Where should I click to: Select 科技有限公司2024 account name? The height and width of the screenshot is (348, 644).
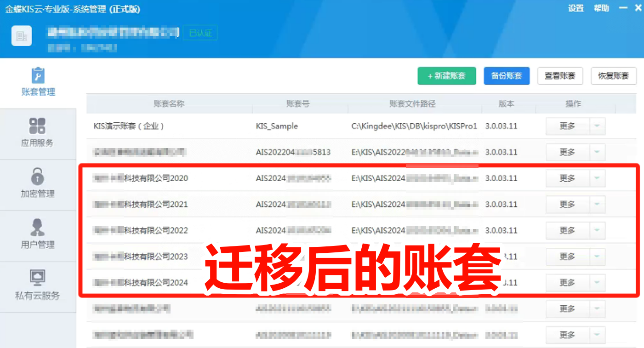pyautogui.click(x=140, y=283)
